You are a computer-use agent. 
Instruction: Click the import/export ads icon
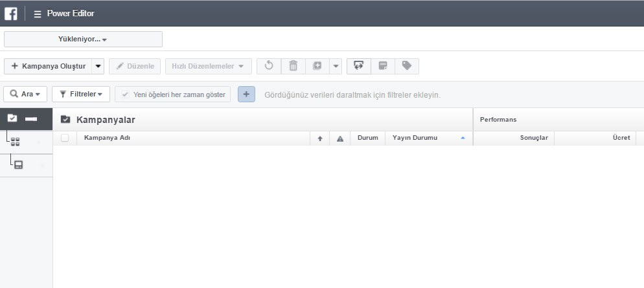click(359, 66)
